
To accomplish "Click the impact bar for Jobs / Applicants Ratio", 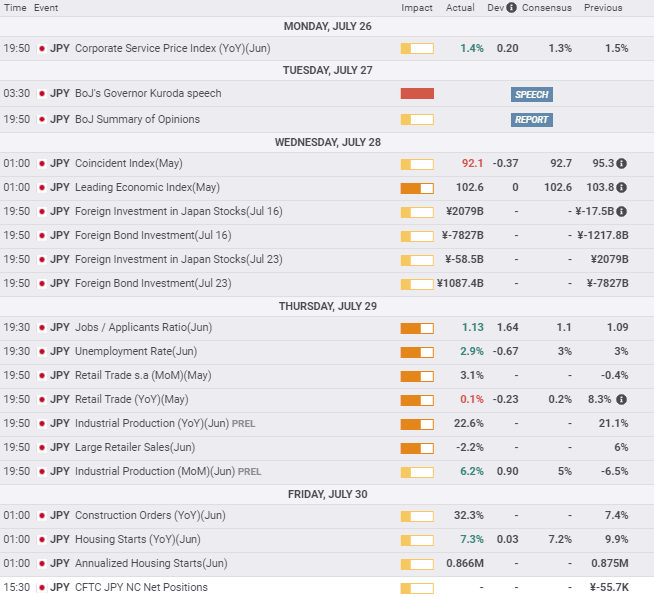I will coord(417,328).
